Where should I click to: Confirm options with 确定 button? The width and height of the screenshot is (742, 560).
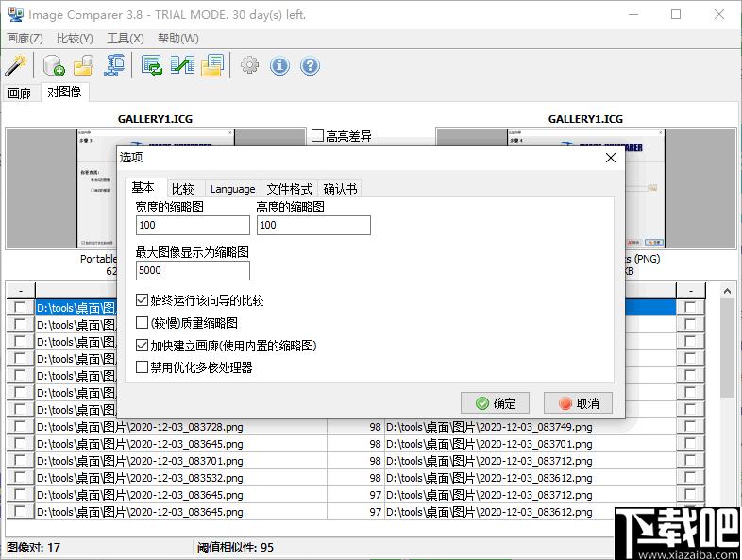pyautogui.click(x=495, y=403)
